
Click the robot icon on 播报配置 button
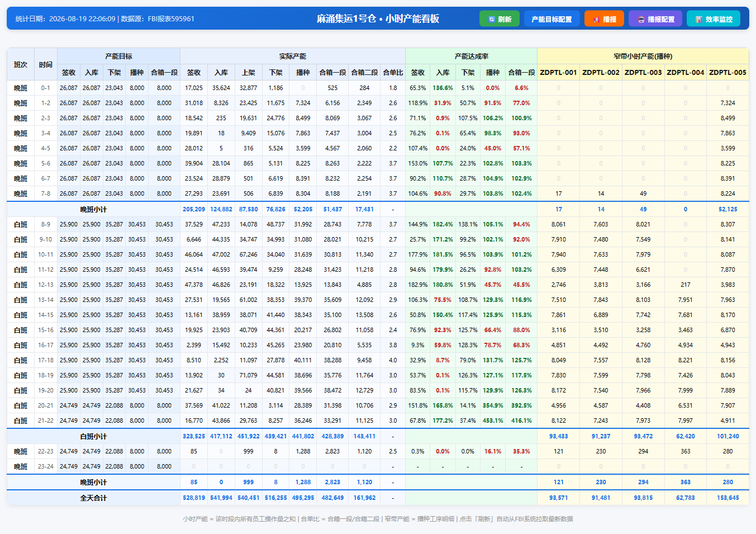[641, 19]
